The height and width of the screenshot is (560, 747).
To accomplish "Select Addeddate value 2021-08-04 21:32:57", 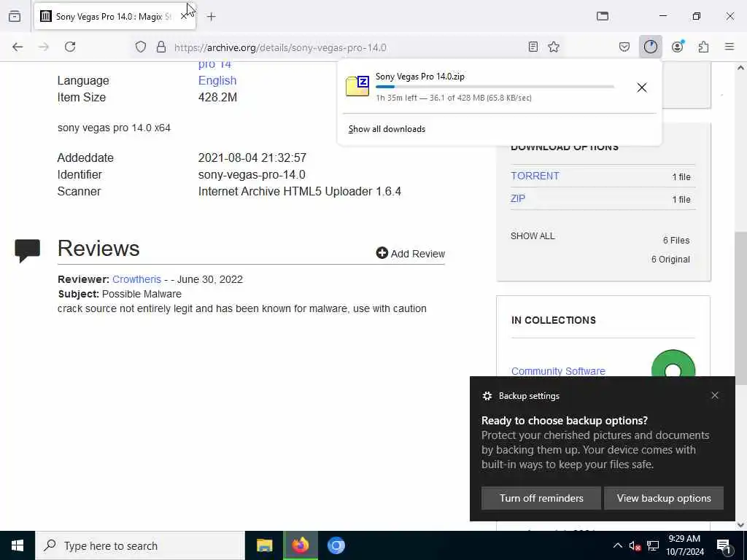I will coord(252,158).
